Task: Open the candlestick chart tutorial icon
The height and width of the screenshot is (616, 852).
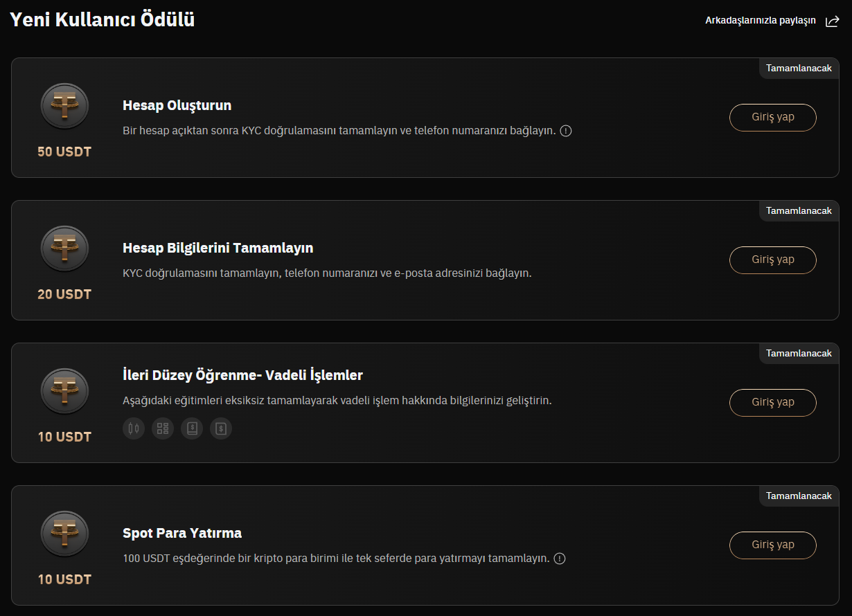Action: point(134,428)
